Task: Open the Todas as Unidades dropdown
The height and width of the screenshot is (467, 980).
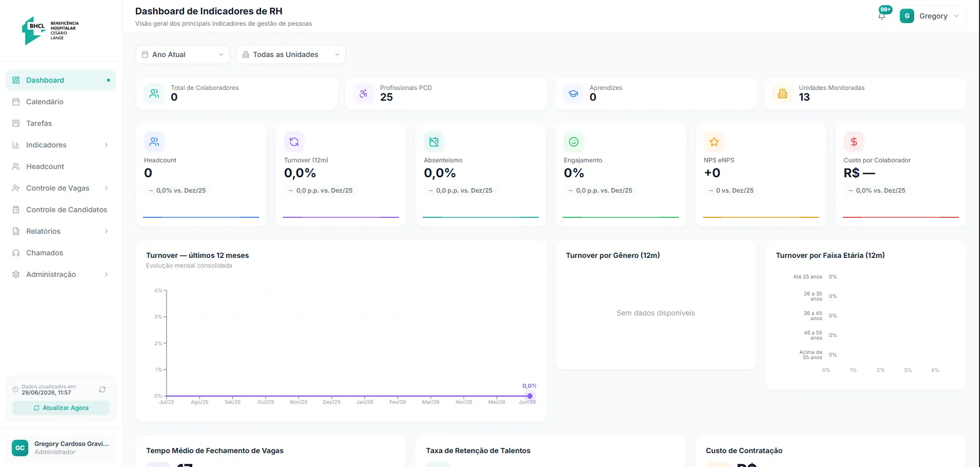Action: click(291, 54)
